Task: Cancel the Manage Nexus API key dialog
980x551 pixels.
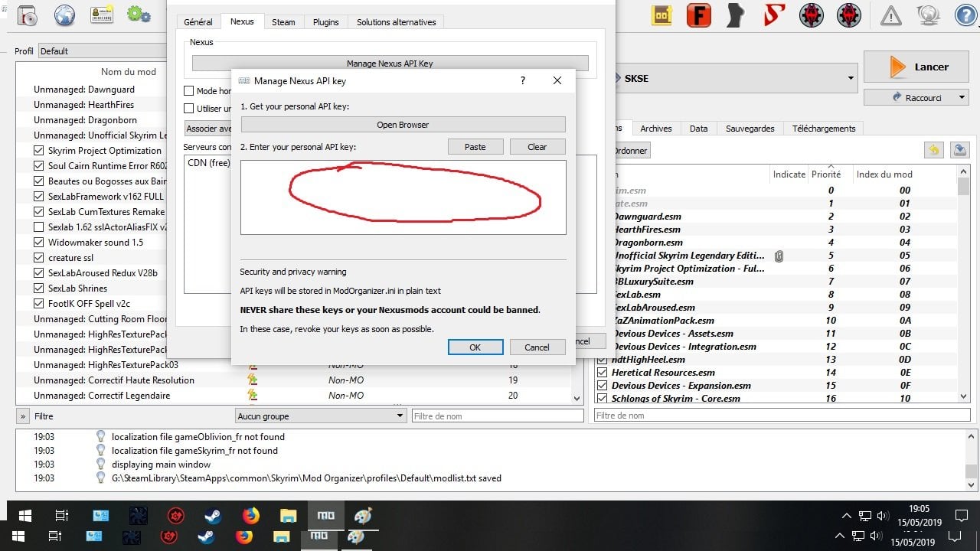Action: tap(537, 347)
